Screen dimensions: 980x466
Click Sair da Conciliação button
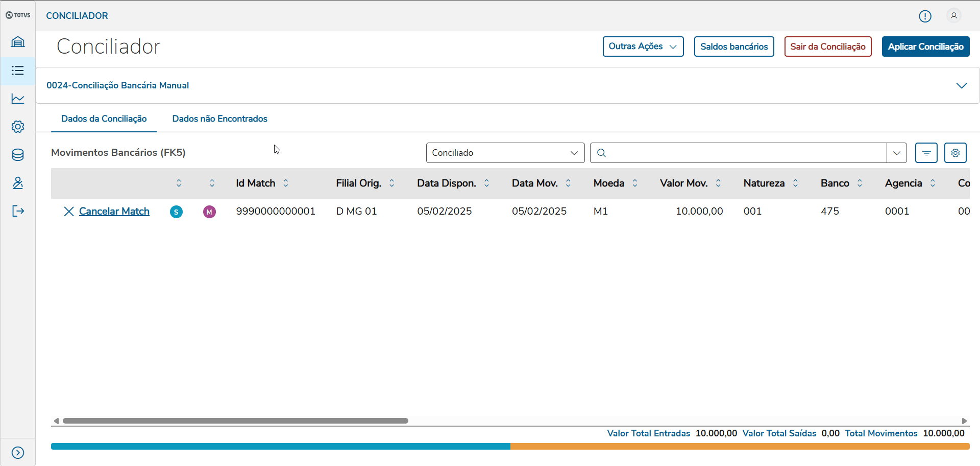point(828,46)
